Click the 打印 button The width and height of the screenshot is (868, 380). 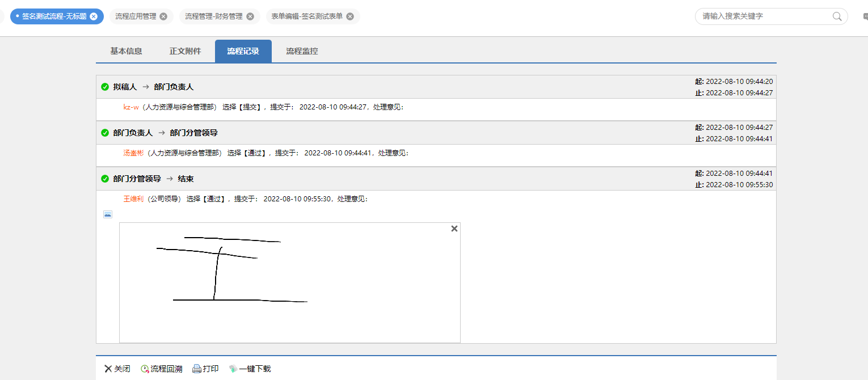(x=205, y=369)
